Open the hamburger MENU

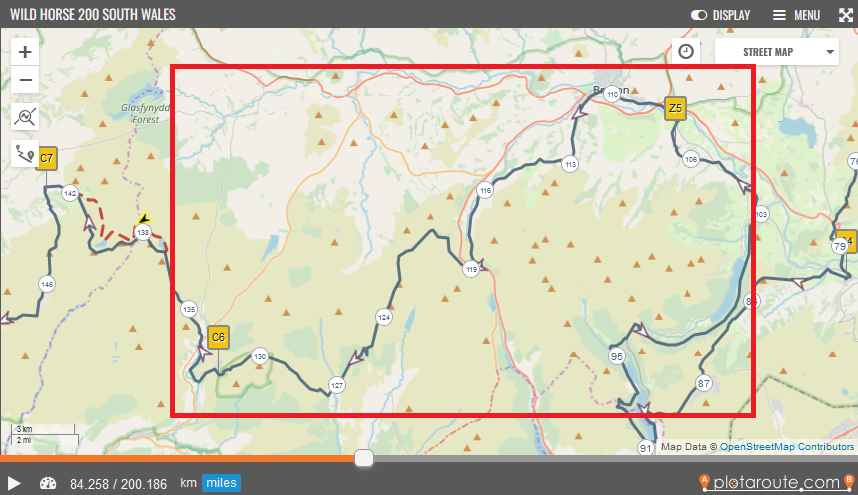pos(796,15)
